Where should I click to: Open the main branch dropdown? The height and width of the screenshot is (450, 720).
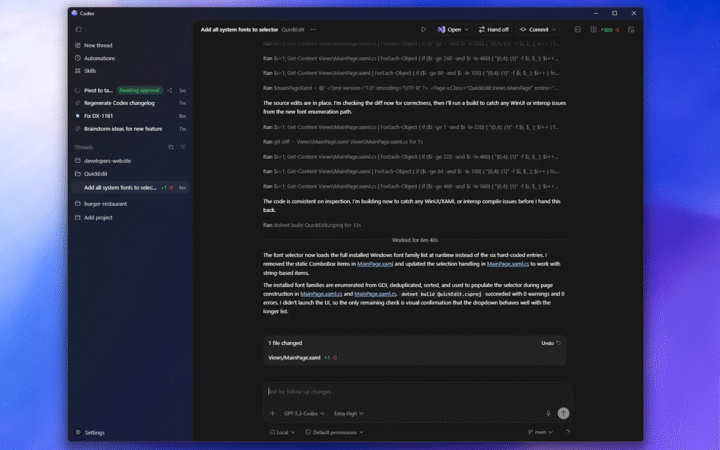[x=540, y=432]
